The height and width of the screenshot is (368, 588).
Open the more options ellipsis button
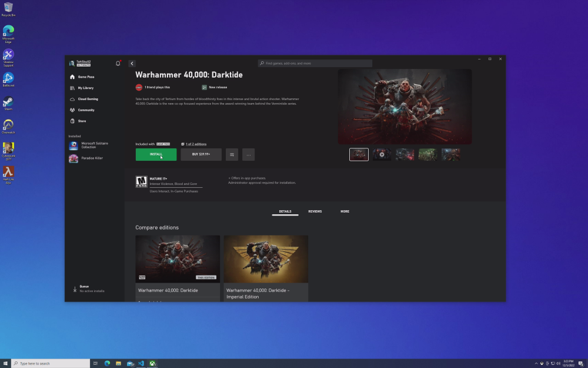[248, 154]
